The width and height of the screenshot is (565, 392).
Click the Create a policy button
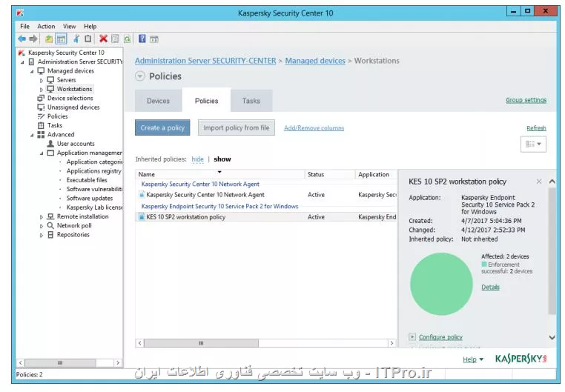[162, 127]
